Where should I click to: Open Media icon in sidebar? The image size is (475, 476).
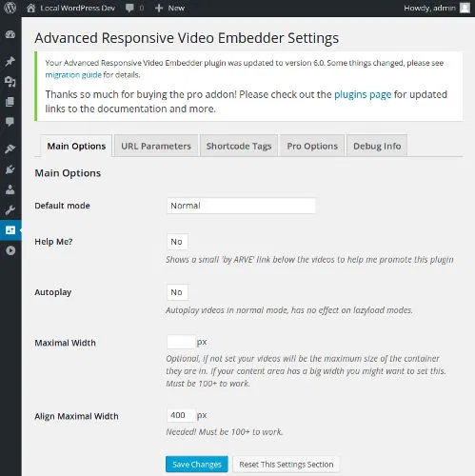(10, 82)
